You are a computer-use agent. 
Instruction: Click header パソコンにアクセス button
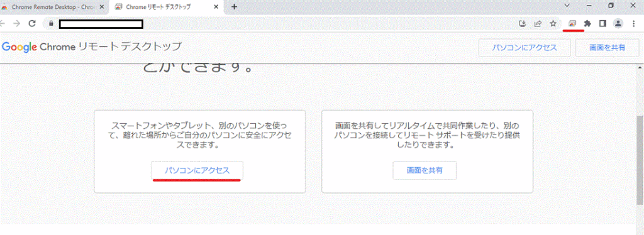pos(525,48)
